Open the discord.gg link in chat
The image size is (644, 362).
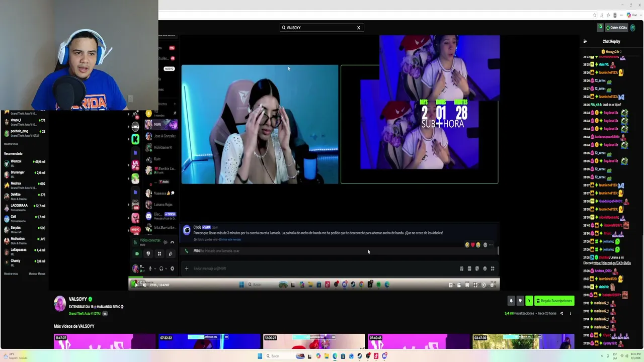coord(612,263)
